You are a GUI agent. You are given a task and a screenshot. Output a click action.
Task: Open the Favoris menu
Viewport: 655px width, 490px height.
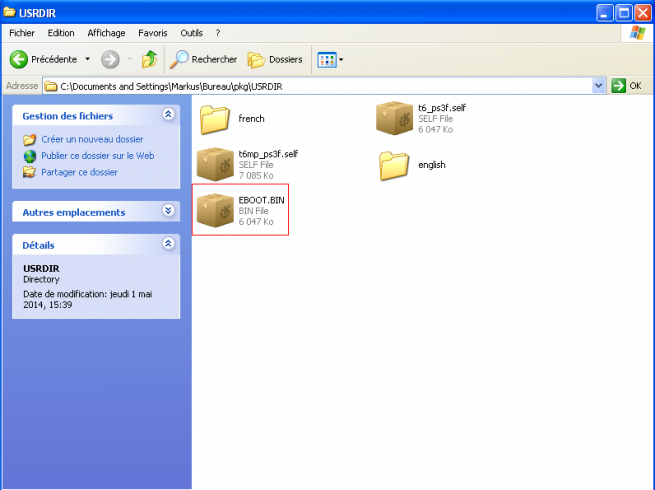point(150,33)
